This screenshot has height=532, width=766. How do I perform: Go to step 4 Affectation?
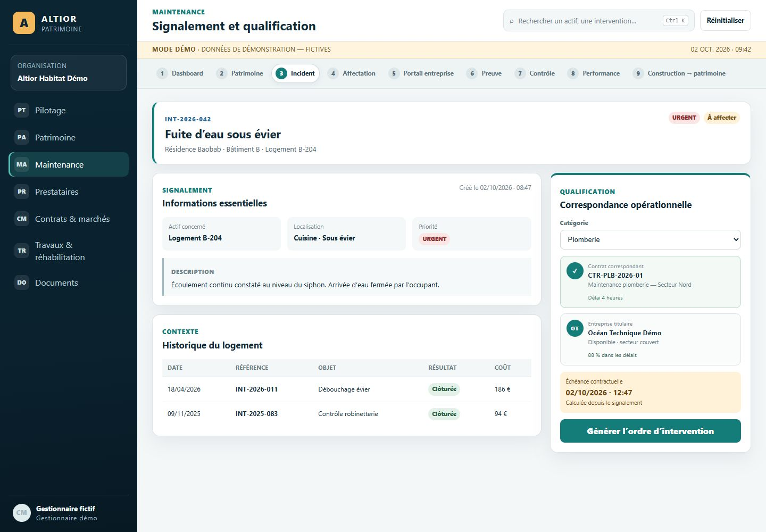point(352,73)
